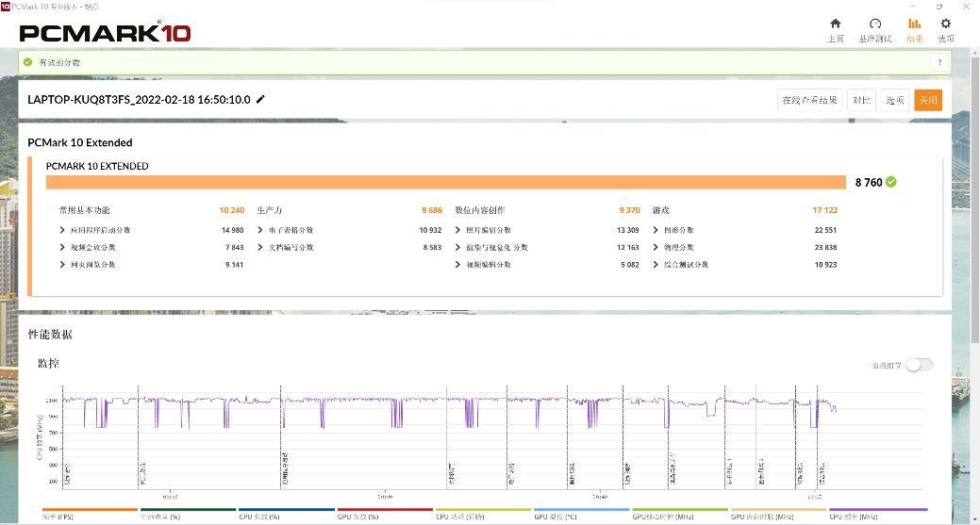This screenshot has height=525, width=980.
Task: Click the 数位内容创作 score 9 370
Action: coord(629,210)
